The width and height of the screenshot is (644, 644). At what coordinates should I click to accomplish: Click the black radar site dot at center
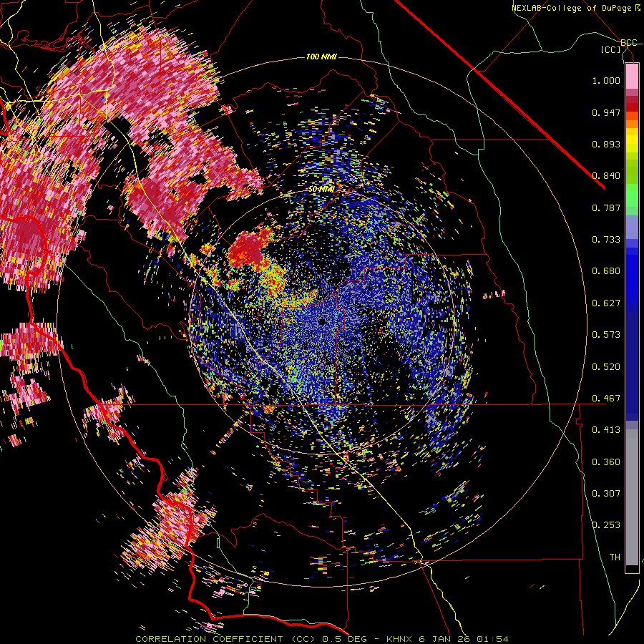click(x=322, y=321)
